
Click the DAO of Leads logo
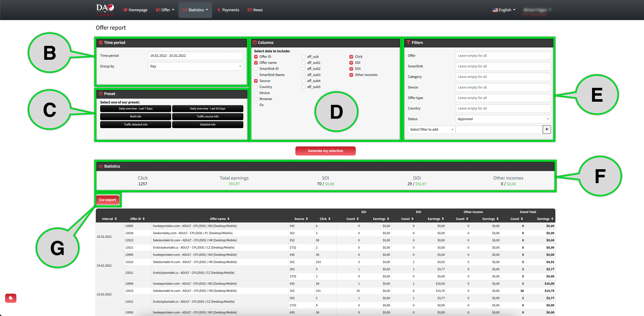pos(105,10)
